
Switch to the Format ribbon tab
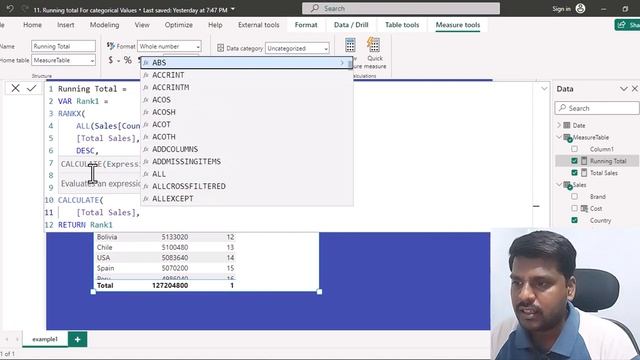pyautogui.click(x=306, y=25)
